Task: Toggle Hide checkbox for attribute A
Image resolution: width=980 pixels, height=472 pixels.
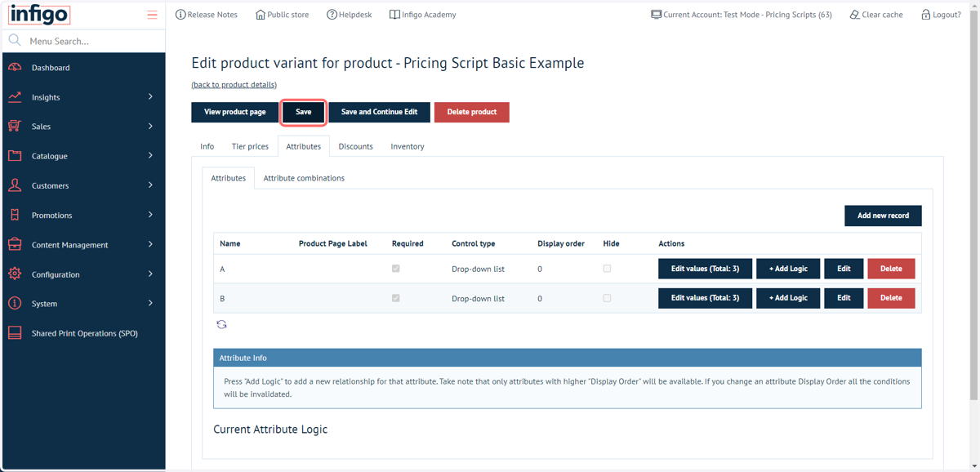Action: click(x=607, y=268)
